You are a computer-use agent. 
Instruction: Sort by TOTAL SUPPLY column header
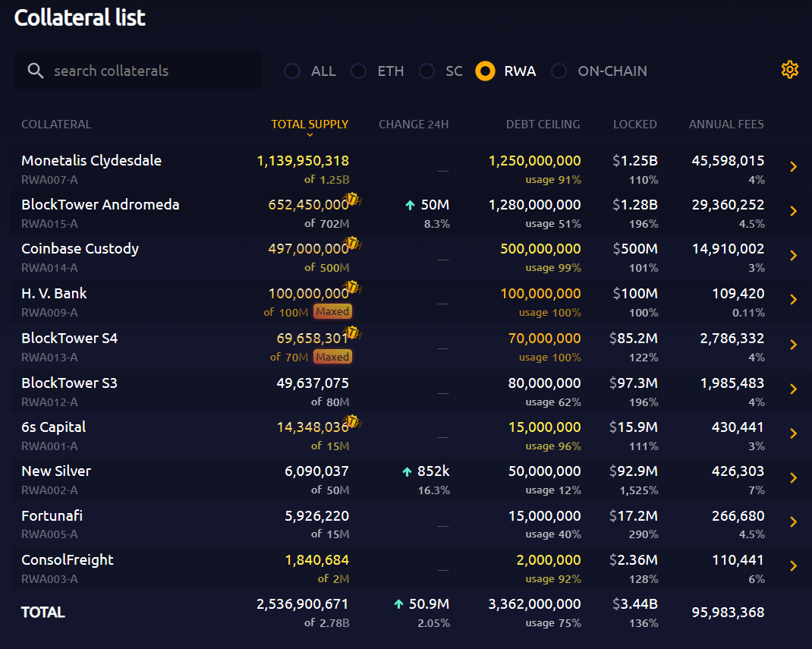[310, 124]
